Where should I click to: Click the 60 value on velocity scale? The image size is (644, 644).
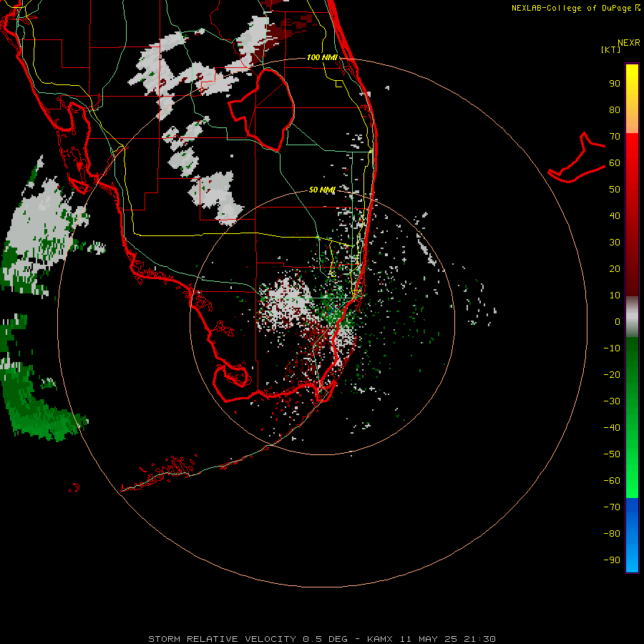615,163
